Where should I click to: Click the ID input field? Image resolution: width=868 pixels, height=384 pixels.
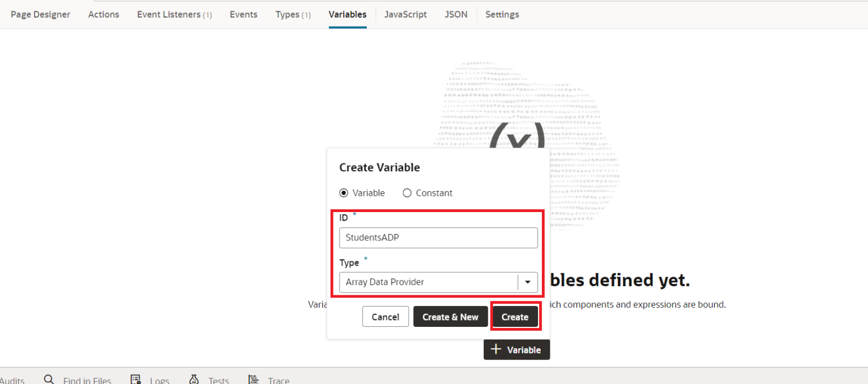[x=439, y=238]
